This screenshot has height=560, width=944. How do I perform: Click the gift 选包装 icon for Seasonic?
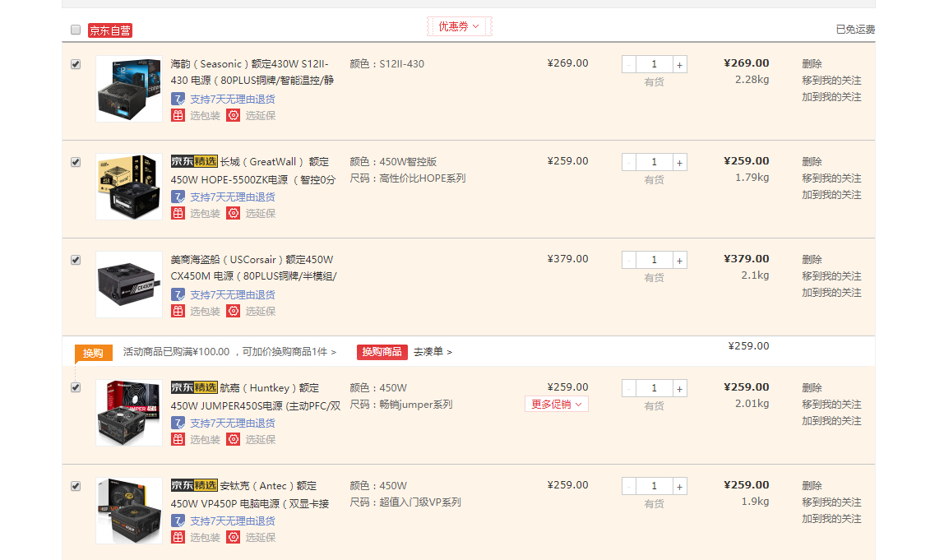point(178,116)
